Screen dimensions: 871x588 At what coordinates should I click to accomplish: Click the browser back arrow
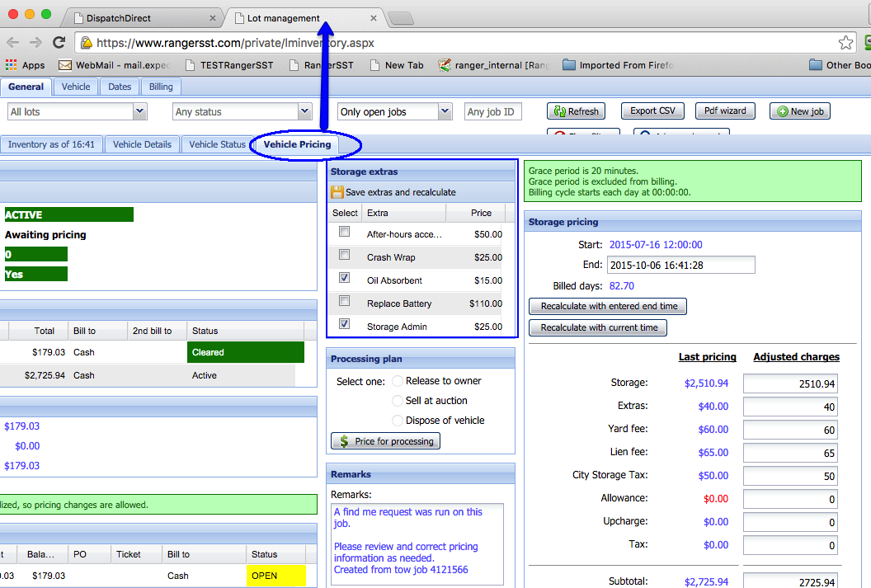[x=12, y=43]
